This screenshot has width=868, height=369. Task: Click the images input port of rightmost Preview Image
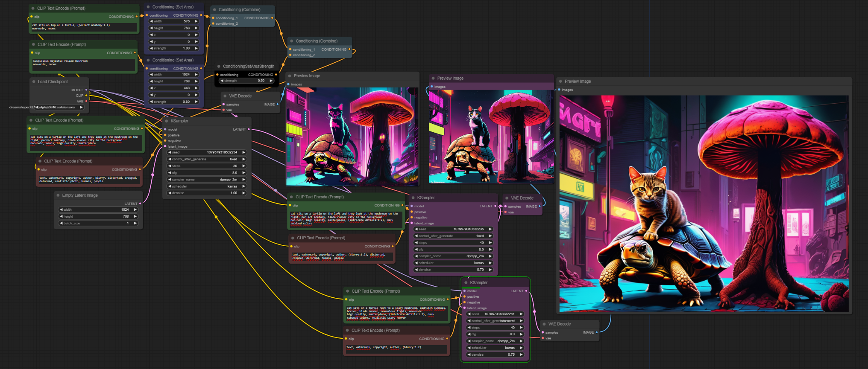point(560,90)
